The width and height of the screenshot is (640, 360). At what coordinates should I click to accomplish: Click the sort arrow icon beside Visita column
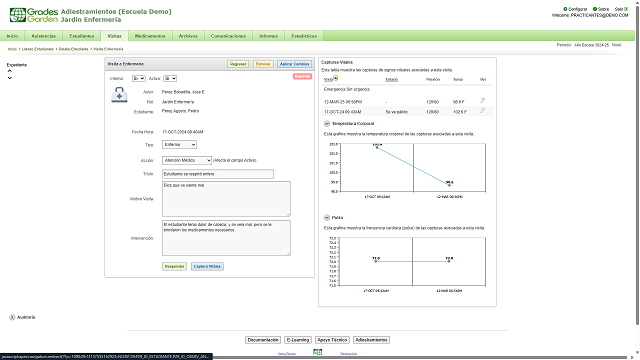(x=336, y=78)
